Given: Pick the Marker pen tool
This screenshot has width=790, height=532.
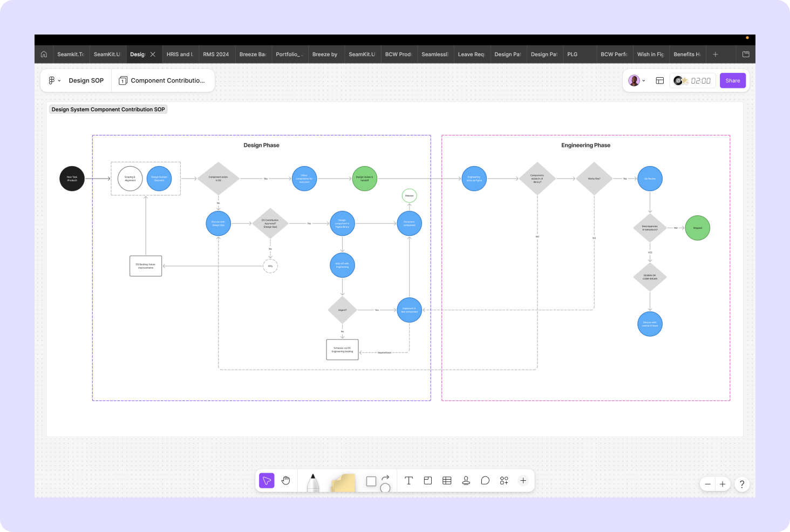Looking at the screenshot, I should (x=313, y=482).
